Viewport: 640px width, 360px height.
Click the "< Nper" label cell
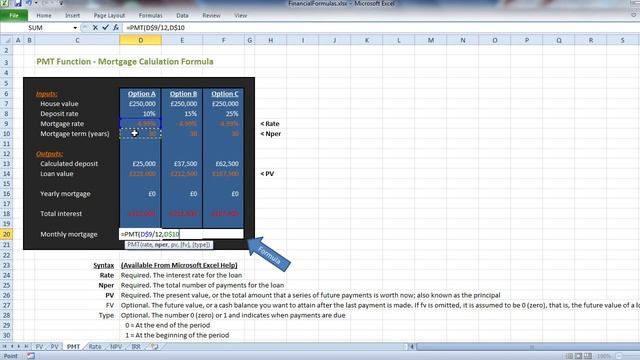tap(271, 134)
